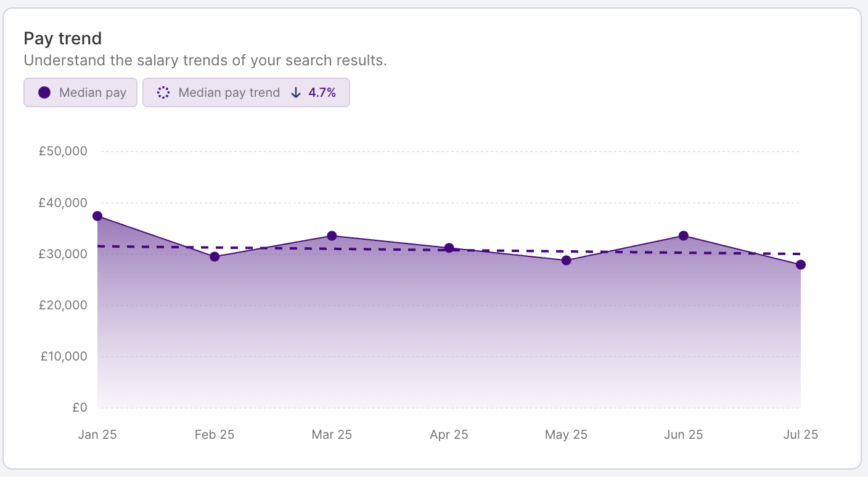This screenshot has width=868, height=477.
Task: Select the Feb 25 data point
Action: 215,256
